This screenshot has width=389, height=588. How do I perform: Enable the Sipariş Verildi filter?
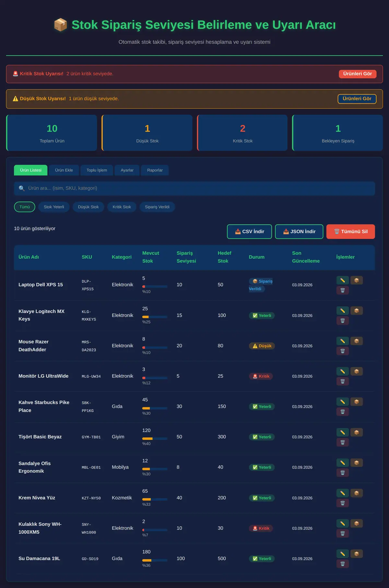click(157, 207)
